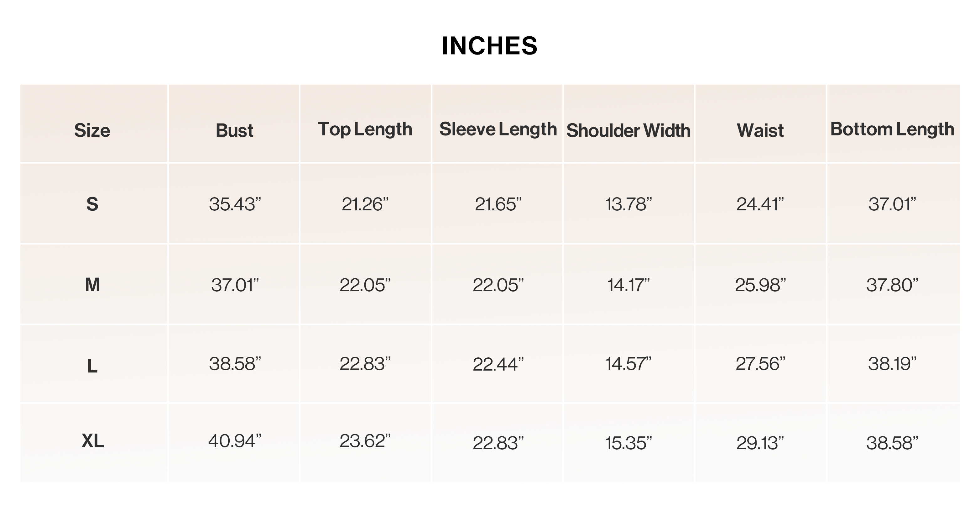Select the 37.80" bottom length for M
The width and height of the screenshot is (980, 522).
click(892, 285)
